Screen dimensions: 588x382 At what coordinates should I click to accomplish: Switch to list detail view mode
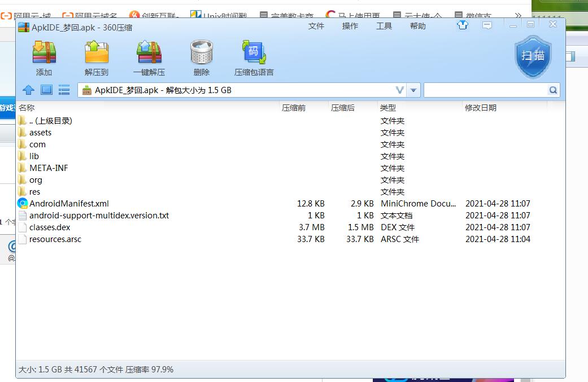(64, 90)
